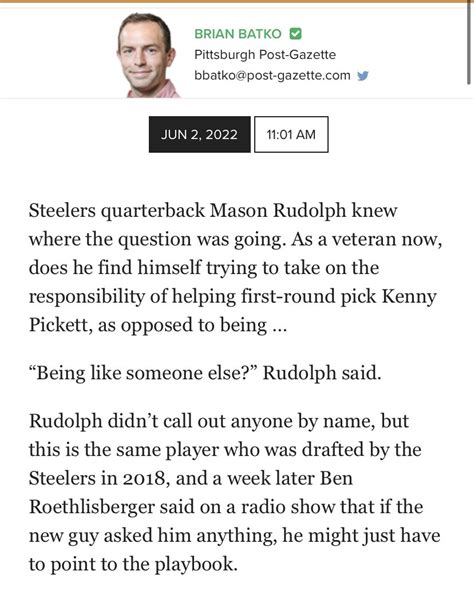Viewport: 474px width, 591px height.
Task: Click the Pittsburgh Post-Gazette publication text
Action: click(x=265, y=55)
